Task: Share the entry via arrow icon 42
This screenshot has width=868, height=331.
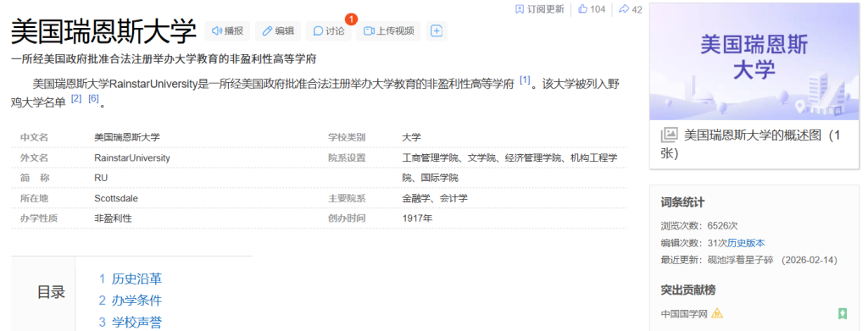Action: [x=631, y=8]
